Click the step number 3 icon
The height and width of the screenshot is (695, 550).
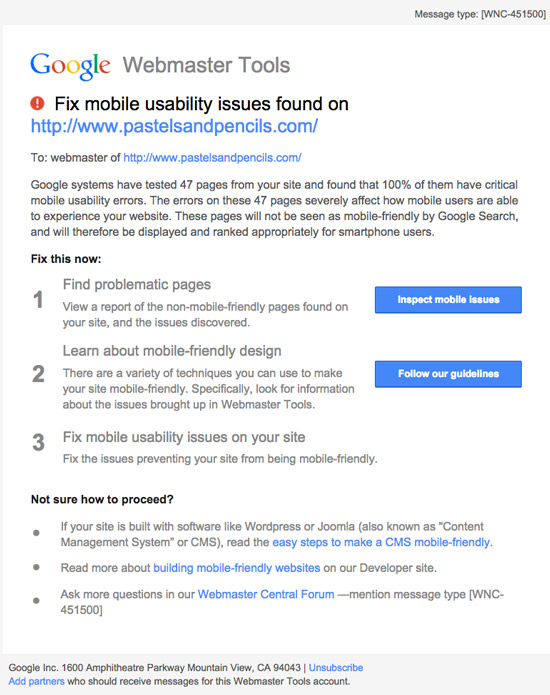click(x=38, y=442)
